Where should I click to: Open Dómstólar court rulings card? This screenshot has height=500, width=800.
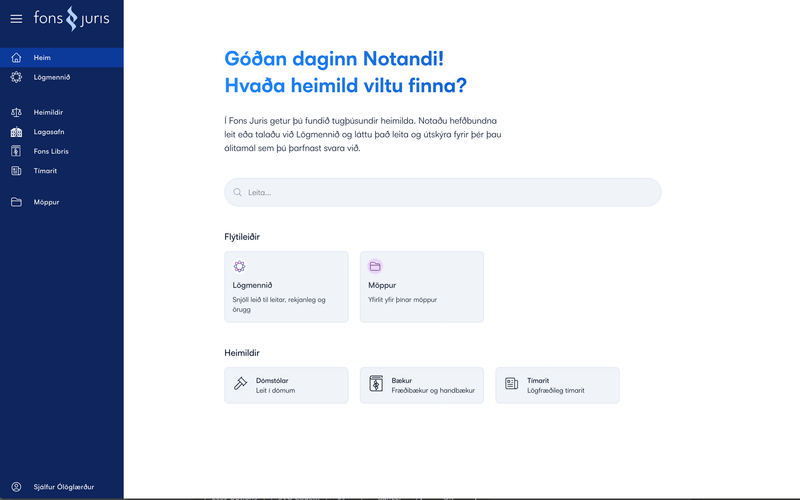pos(286,385)
